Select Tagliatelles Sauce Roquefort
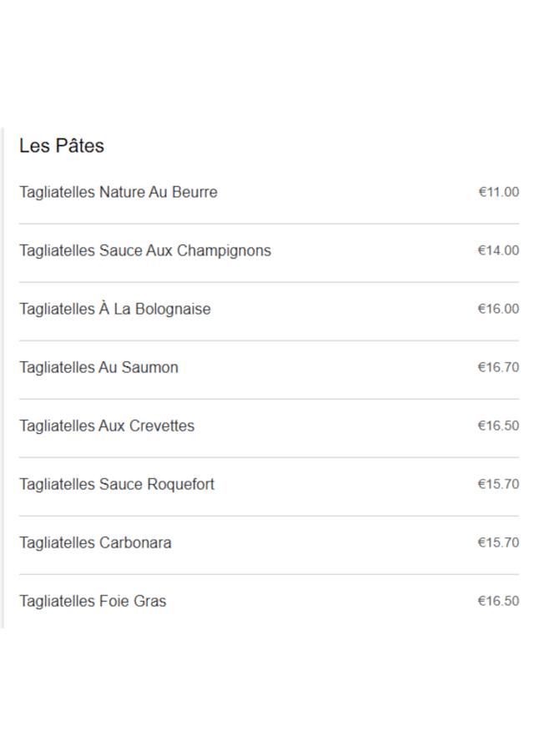 [x=117, y=484]
